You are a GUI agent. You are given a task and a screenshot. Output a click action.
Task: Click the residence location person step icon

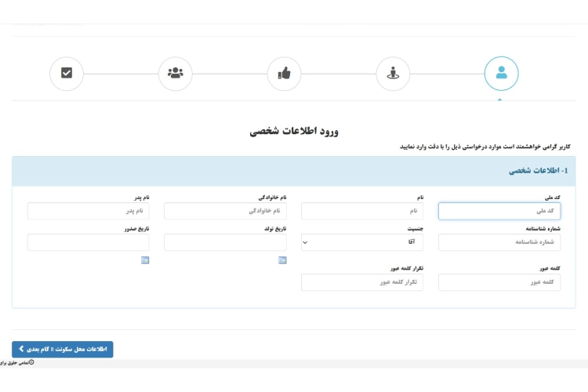pyautogui.click(x=393, y=74)
